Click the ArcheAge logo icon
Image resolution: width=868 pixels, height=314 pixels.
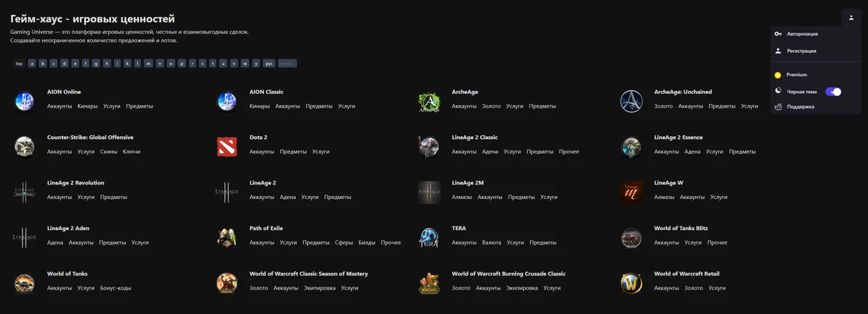click(x=429, y=101)
